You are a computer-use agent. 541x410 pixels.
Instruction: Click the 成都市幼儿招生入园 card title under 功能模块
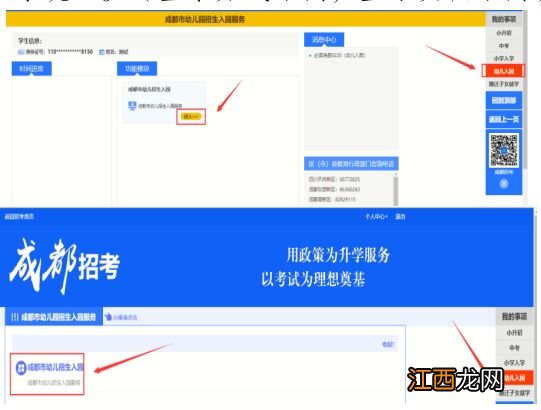(x=149, y=89)
